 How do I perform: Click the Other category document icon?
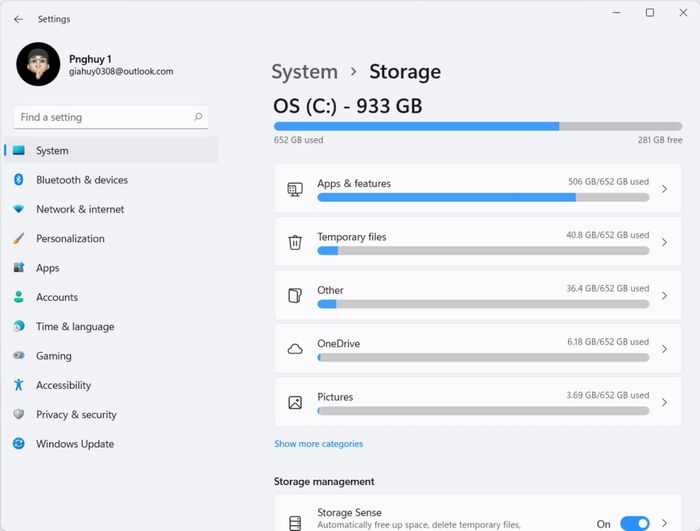(x=295, y=296)
